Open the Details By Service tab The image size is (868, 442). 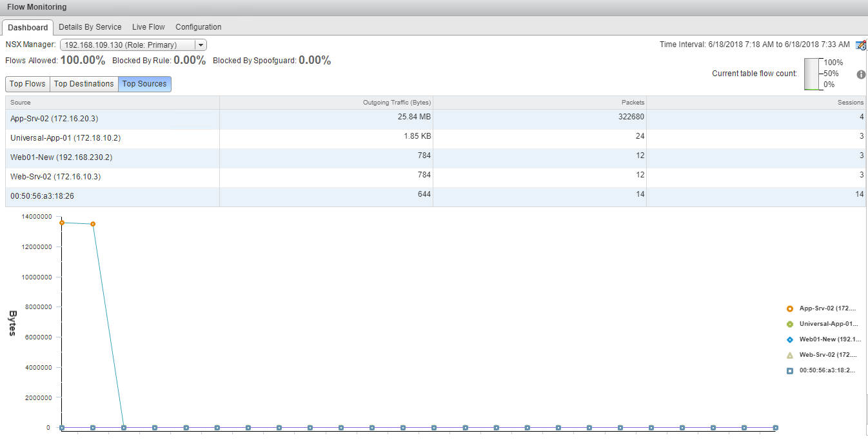[x=90, y=27]
